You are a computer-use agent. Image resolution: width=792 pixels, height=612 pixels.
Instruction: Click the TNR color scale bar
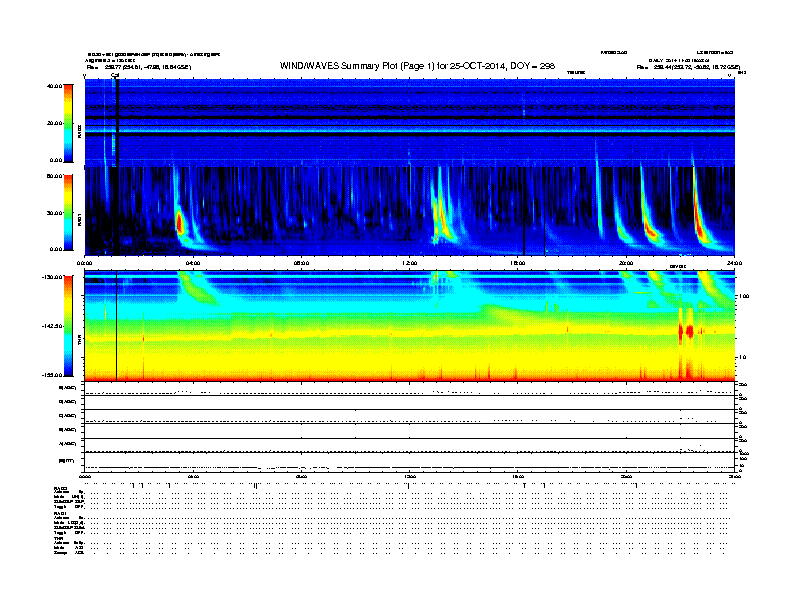pos(68,326)
